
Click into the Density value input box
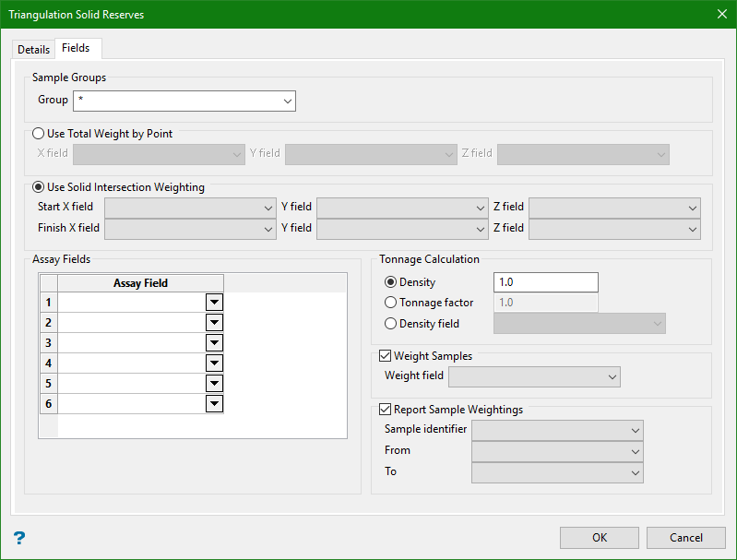coord(546,282)
